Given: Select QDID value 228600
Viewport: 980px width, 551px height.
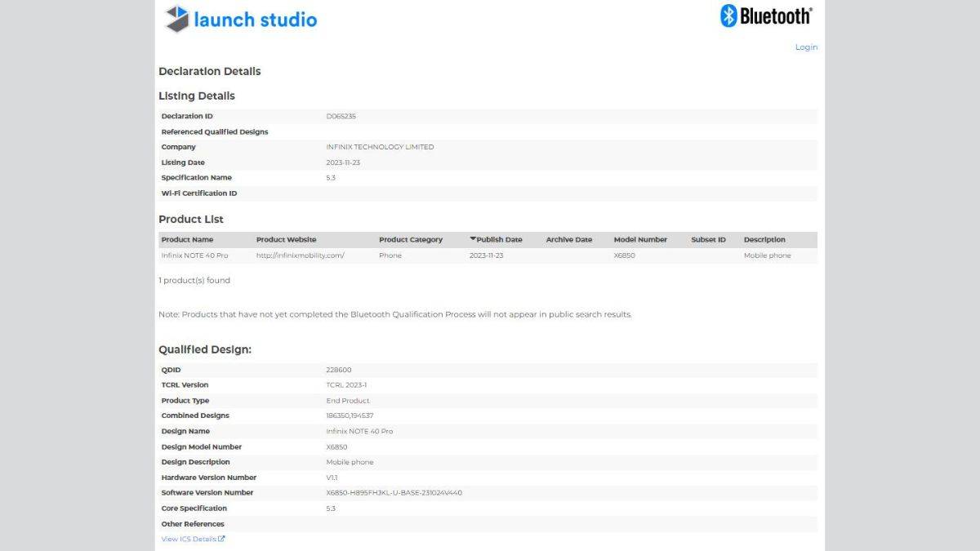Looking at the screenshot, I should (x=339, y=370).
